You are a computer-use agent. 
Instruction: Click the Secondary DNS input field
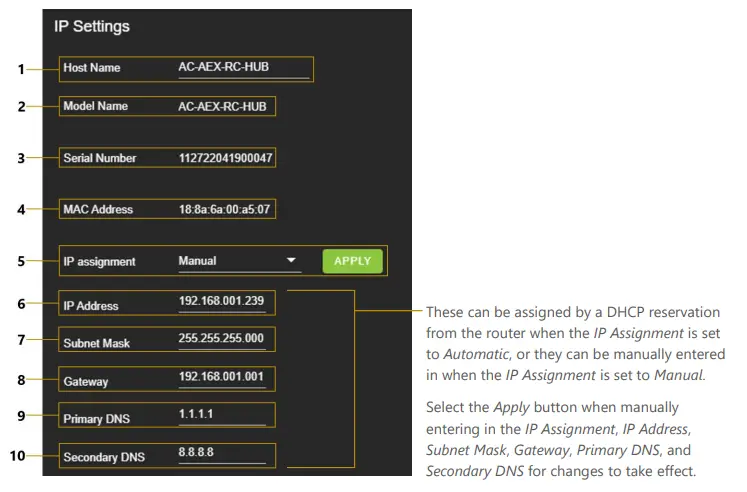click(x=222, y=453)
